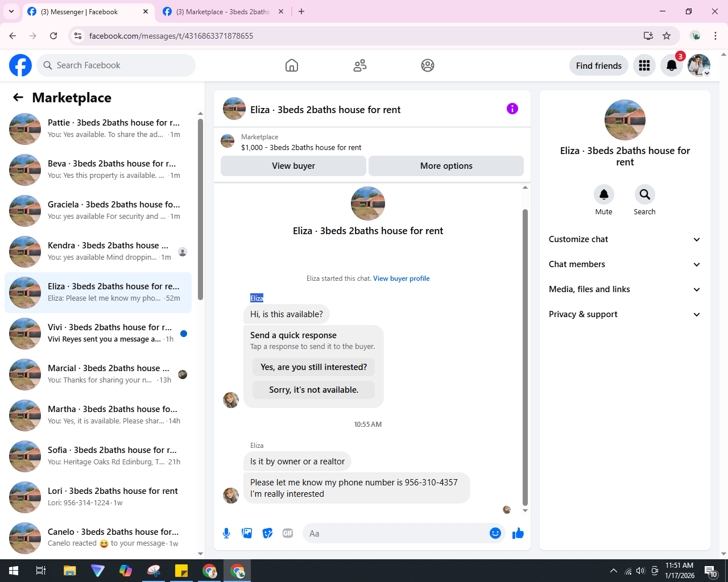Click the View buyer button
This screenshot has width=728, height=582.
(293, 166)
